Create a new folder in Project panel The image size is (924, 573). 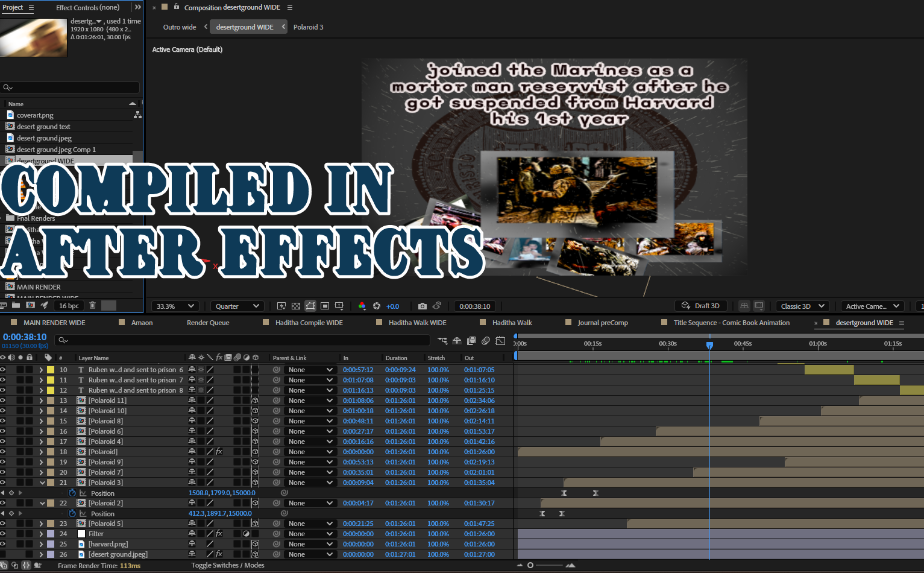[16, 305]
